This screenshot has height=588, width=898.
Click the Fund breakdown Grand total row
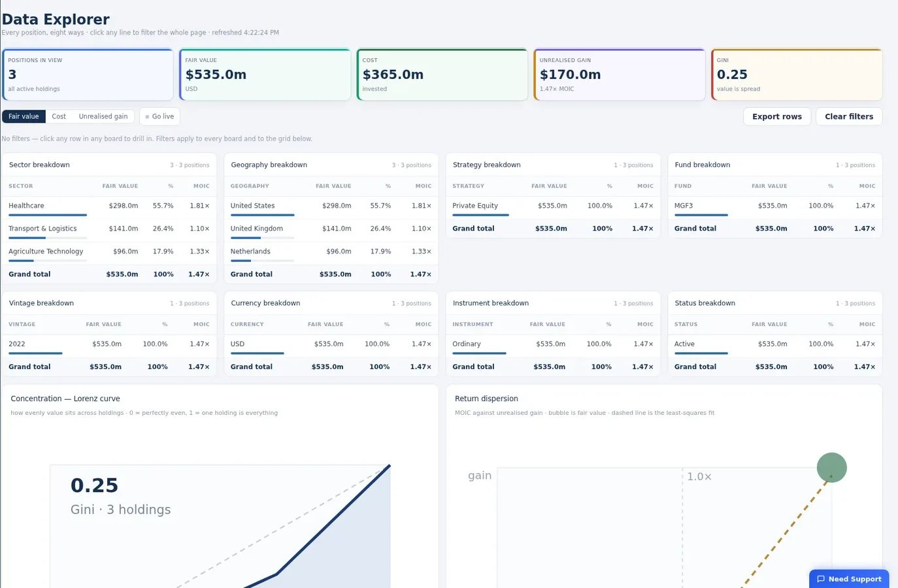(x=775, y=229)
